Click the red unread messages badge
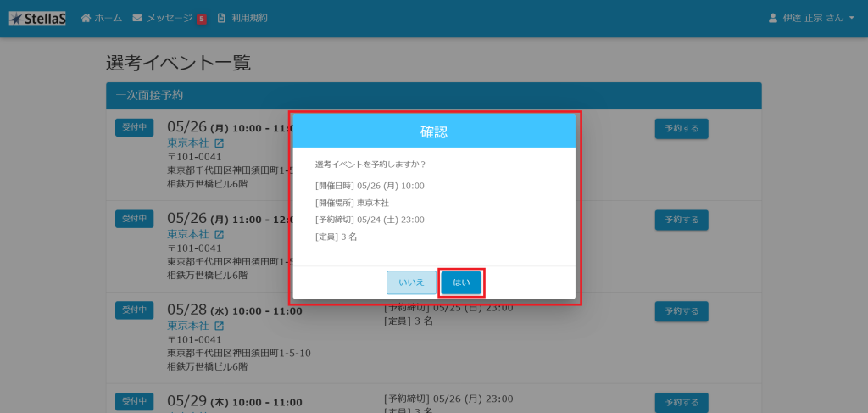Image resolution: width=868 pixels, height=413 pixels. tap(201, 20)
